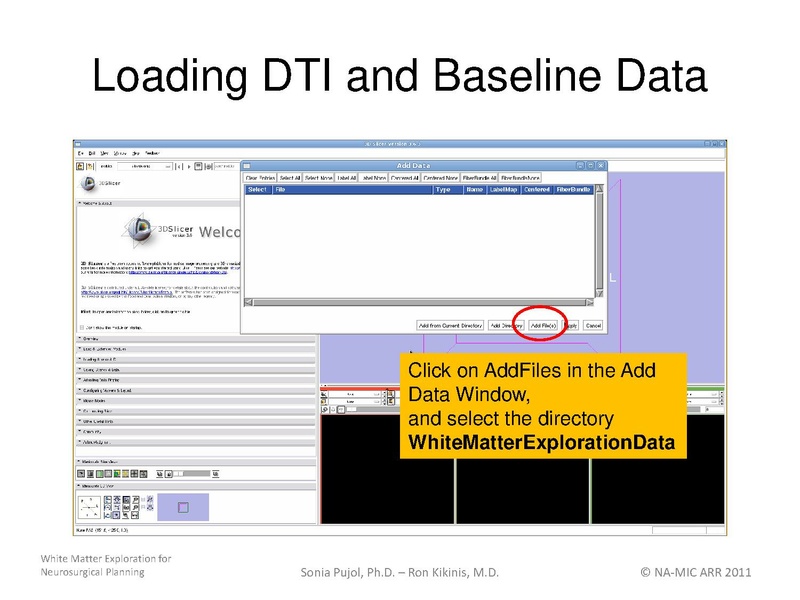Click the 3D view zoom thumbnail preview
The width and height of the screenshot is (800, 600).
pos(183,507)
